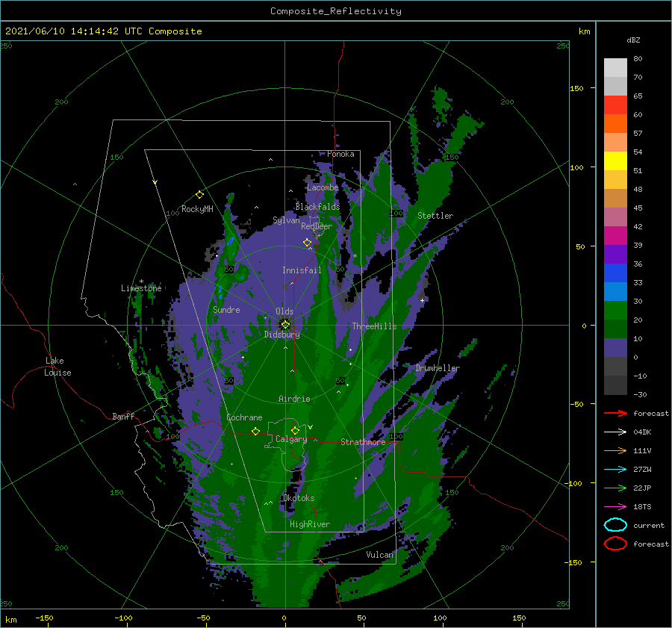
Task: Select the 65 dBZ red color swatch
Action: [x=615, y=105]
